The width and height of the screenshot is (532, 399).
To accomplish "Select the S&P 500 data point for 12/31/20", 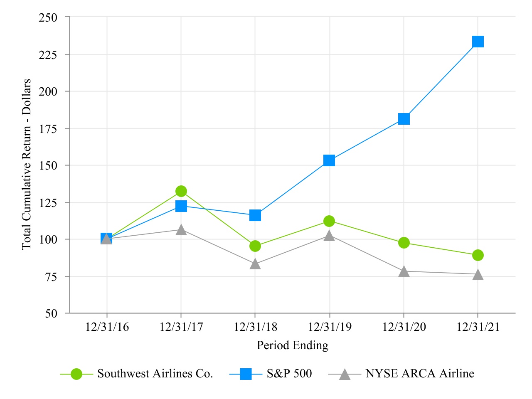I will point(404,119).
